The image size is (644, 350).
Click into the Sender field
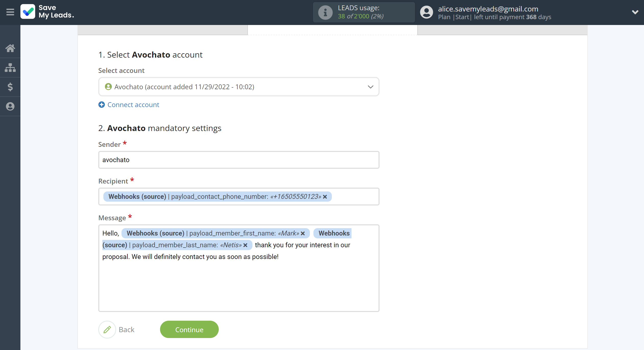[x=239, y=160]
